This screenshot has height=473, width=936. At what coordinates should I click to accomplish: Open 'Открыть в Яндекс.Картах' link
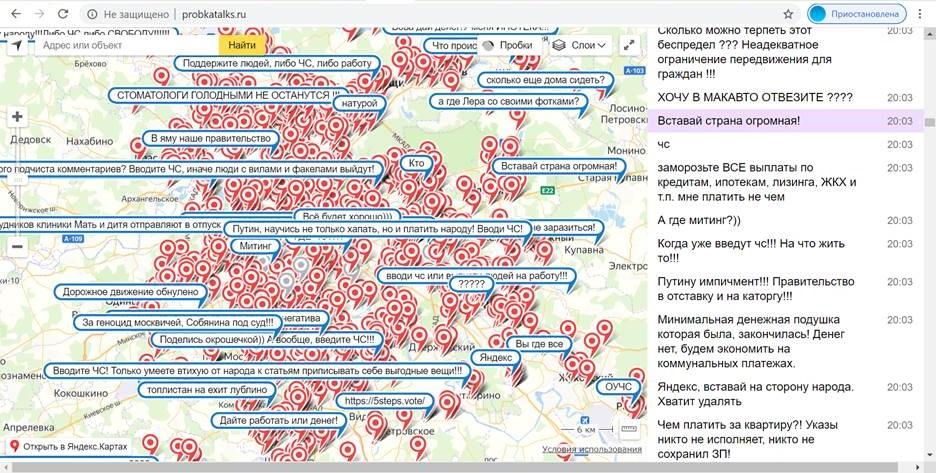tap(68, 446)
